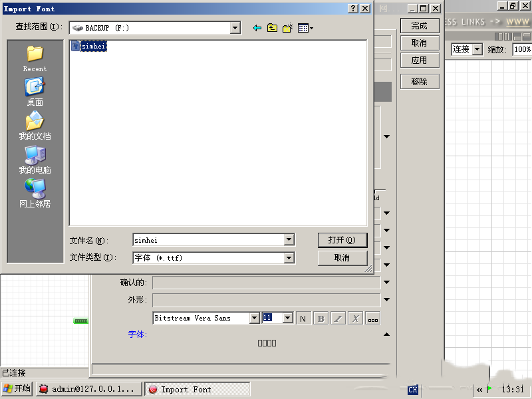Toggle italic font style button
This screenshot has height=399, width=532.
tap(338, 319)
